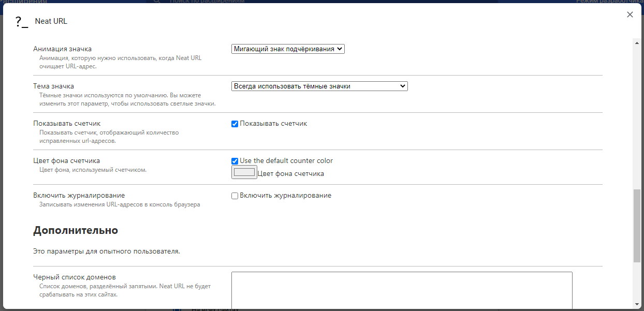The image size is (644, 311).
Task: Click inside the domain blacklist text area
Action: coord(402,291)
